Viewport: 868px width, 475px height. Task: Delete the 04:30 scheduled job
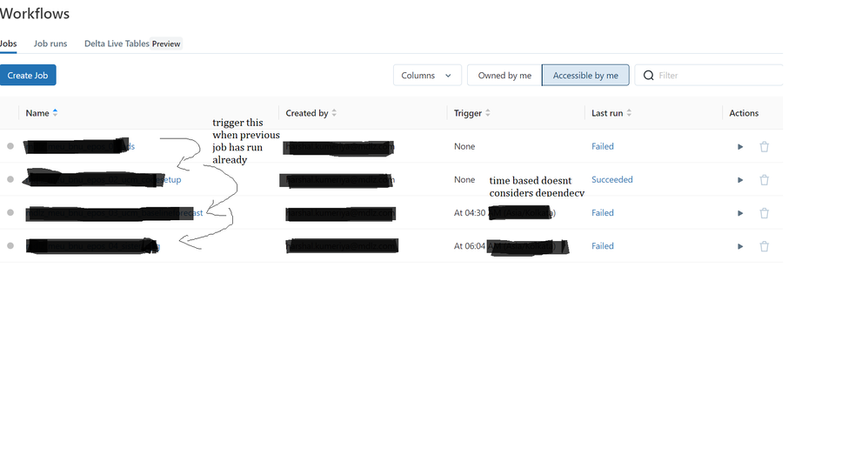click(x=765, y=213)
